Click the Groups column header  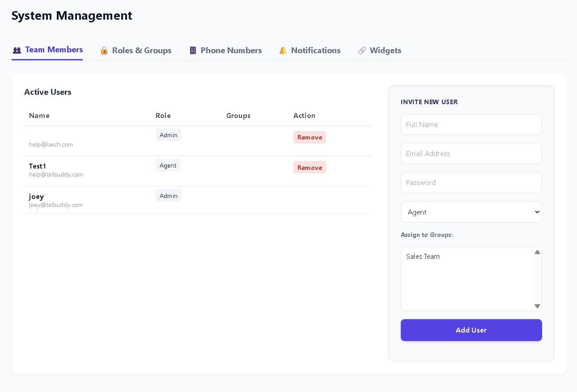[238, 116]
